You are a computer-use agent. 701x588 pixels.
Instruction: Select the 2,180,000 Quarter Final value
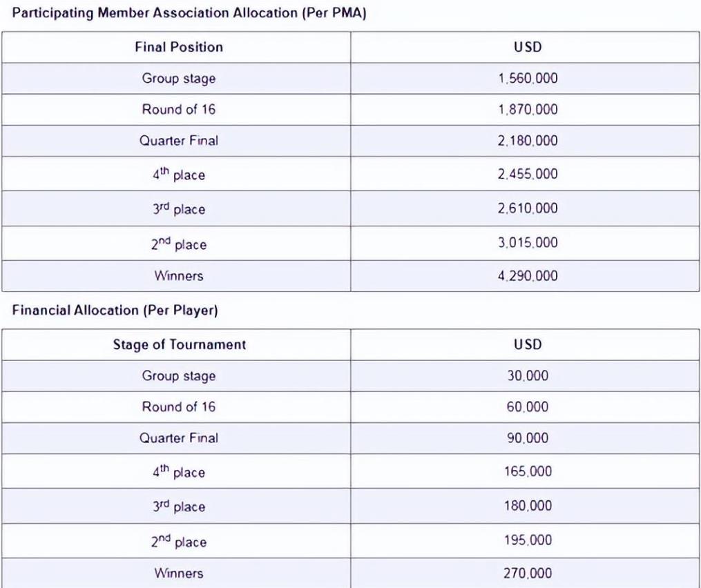528,141
